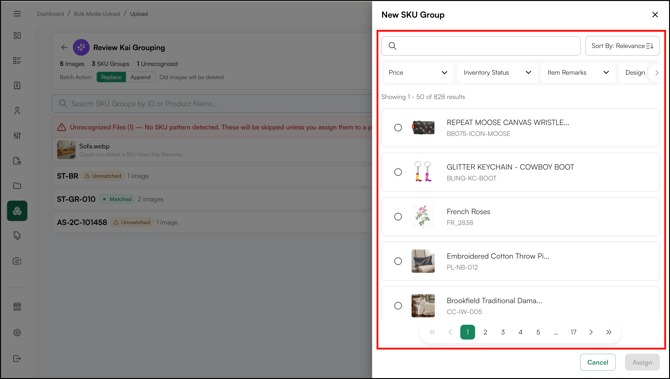Expand the ST-GR-010 SKU group row
Viewport: 670px width, 379px height.
coord(212,199)
